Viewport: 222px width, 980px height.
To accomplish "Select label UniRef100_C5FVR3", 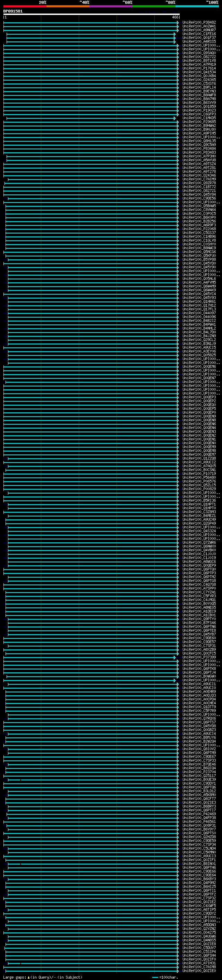I will [199, 596].
